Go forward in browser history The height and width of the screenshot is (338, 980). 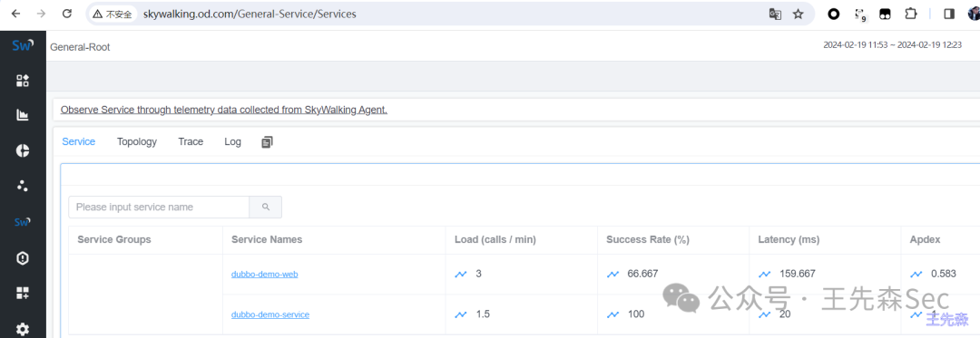click(41, 14)
